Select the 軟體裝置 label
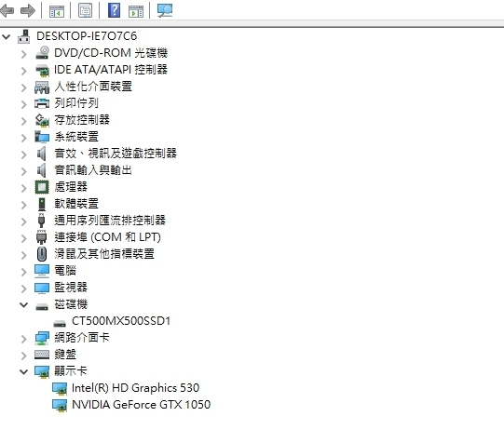The image size is (504, 443). tap(76, 204)
